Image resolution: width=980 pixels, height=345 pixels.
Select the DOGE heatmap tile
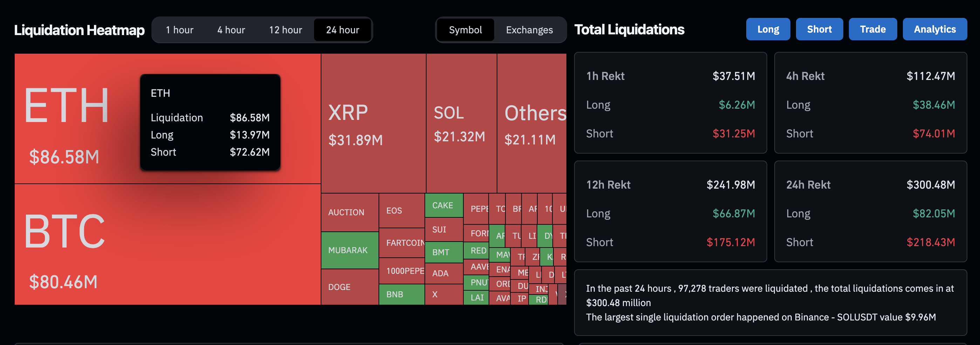coord(349,287)
